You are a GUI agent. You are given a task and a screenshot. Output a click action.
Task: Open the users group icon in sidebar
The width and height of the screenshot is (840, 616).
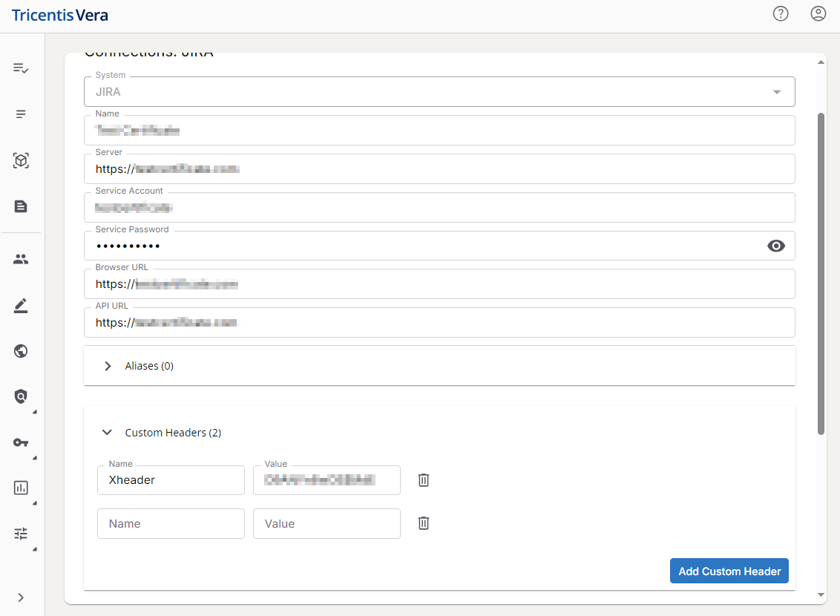21,259
